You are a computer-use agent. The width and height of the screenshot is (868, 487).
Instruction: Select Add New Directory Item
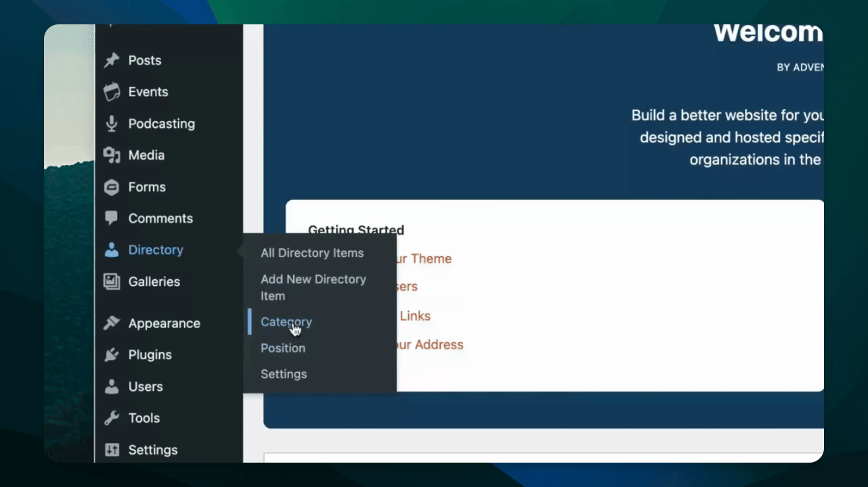pos(313,287)
